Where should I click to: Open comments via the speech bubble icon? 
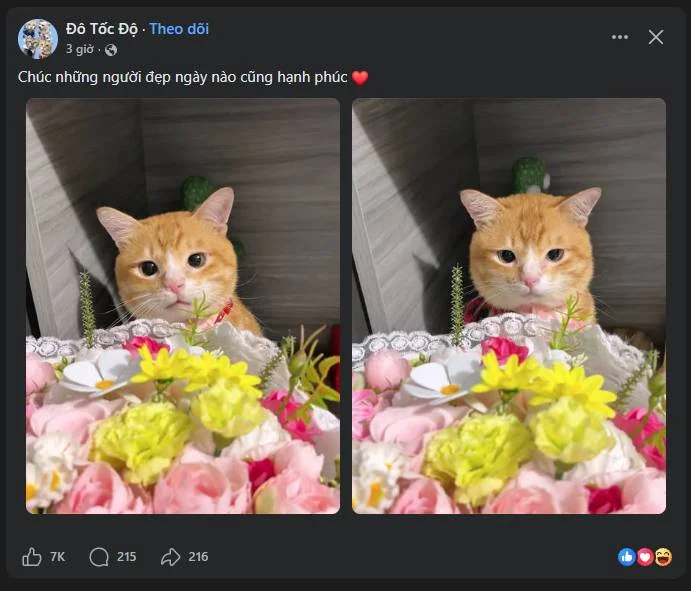coord(99,557)
